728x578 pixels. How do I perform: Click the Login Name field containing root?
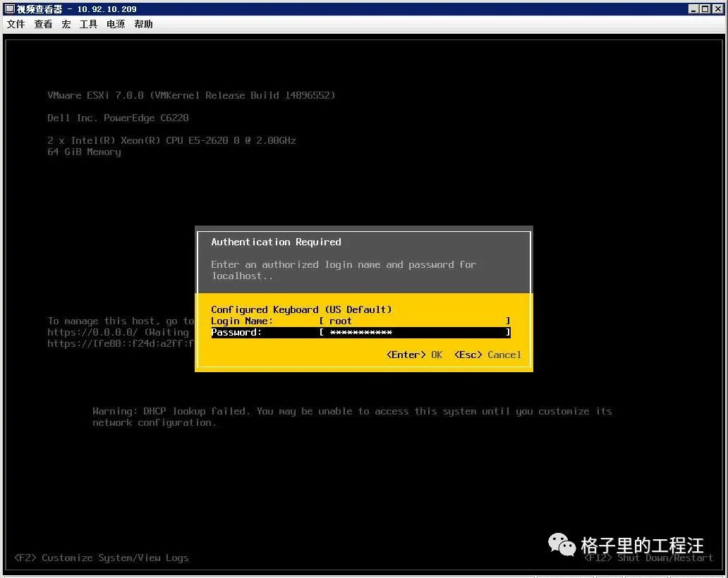(x=415, y=321)
